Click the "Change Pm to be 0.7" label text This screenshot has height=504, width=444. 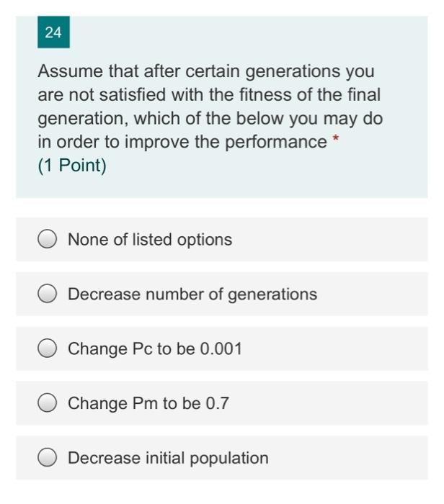[x=148, y=403]
